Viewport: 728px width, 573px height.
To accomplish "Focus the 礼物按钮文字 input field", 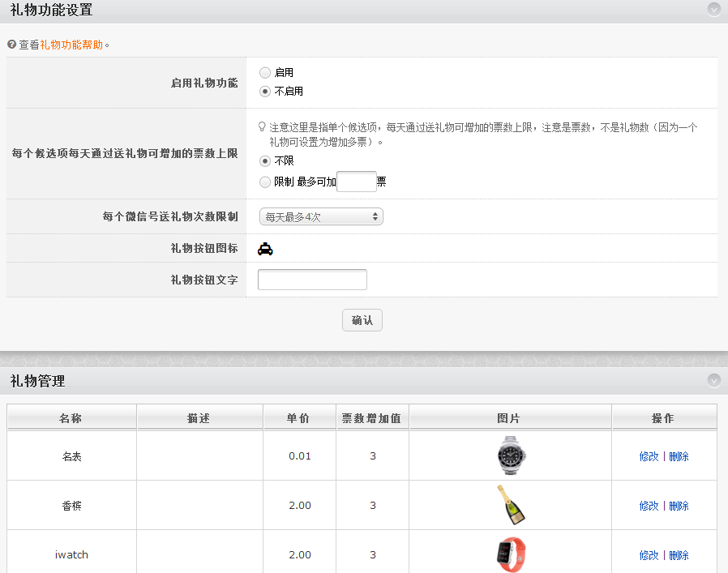I will coord(312,280).
